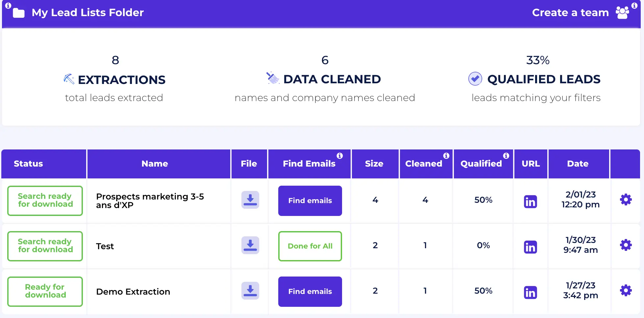The height and width of the screenshot is (318, 644).
Task: Download file for Demo Extraction
Action: pyautogui.click(x=250, y=291)
